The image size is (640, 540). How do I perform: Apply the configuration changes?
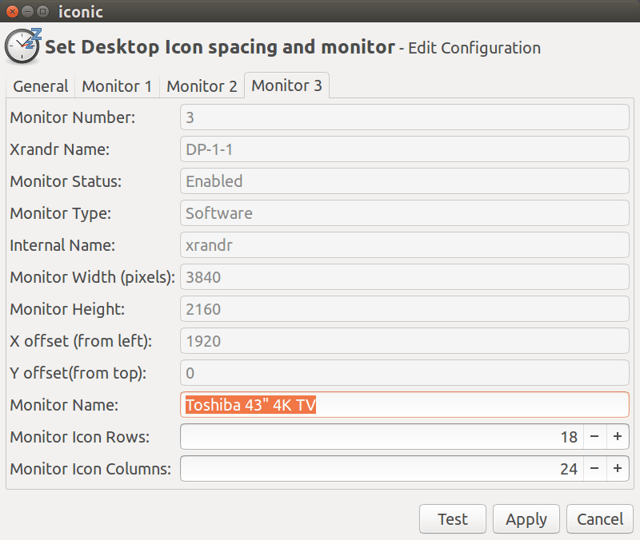[x=526, y=519]
